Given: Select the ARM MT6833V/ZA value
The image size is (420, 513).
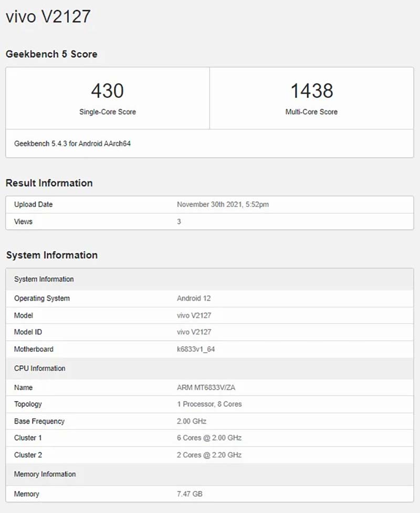Looking at the screenshot, I should coord(206,388).
